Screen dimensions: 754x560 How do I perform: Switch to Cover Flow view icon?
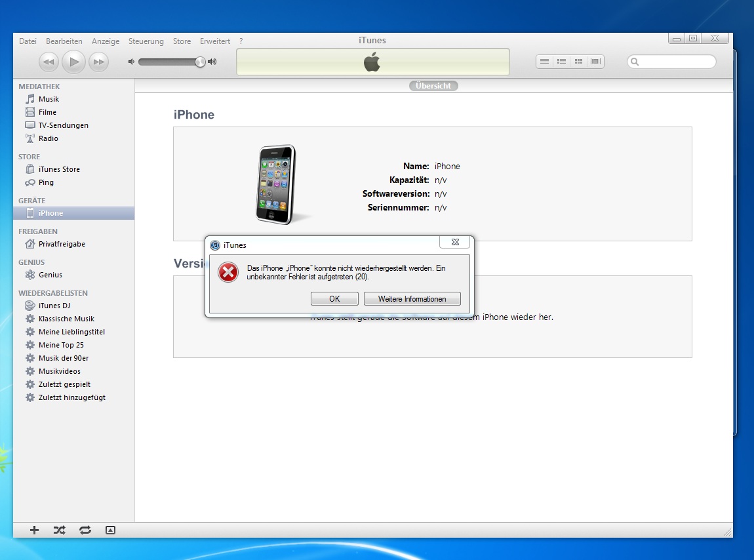(595, 62)
